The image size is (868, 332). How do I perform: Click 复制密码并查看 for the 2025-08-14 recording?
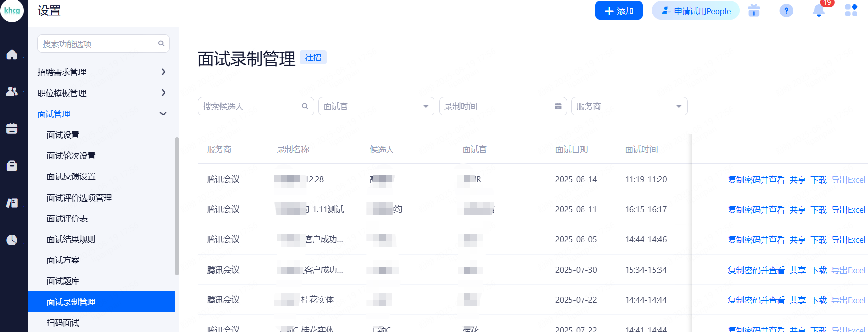click(x=756, y=180)
